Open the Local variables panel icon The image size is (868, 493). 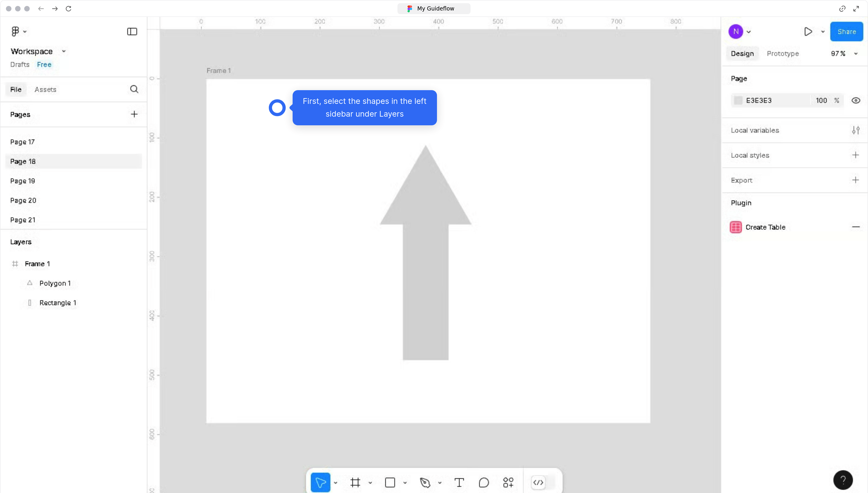(856, 130)
